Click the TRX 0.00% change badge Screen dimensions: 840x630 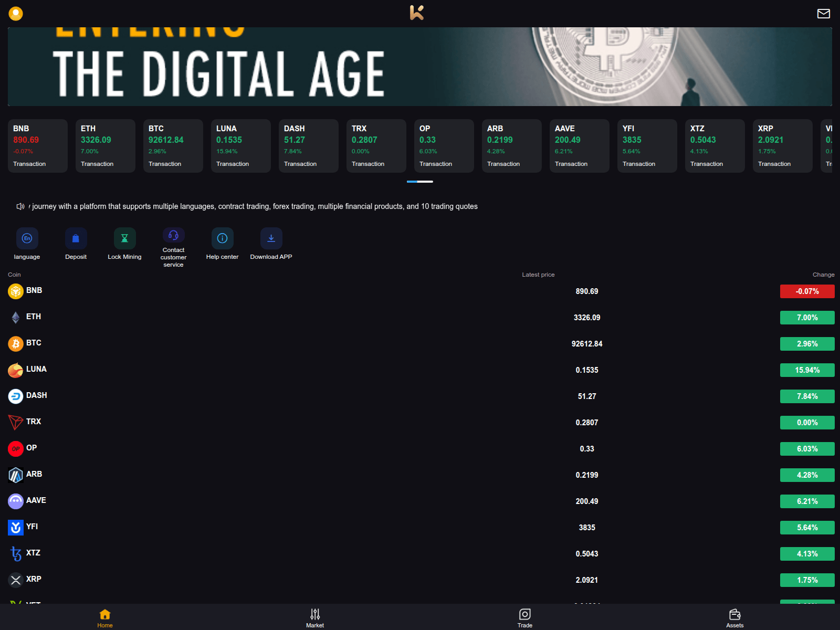tap(807, 422)
